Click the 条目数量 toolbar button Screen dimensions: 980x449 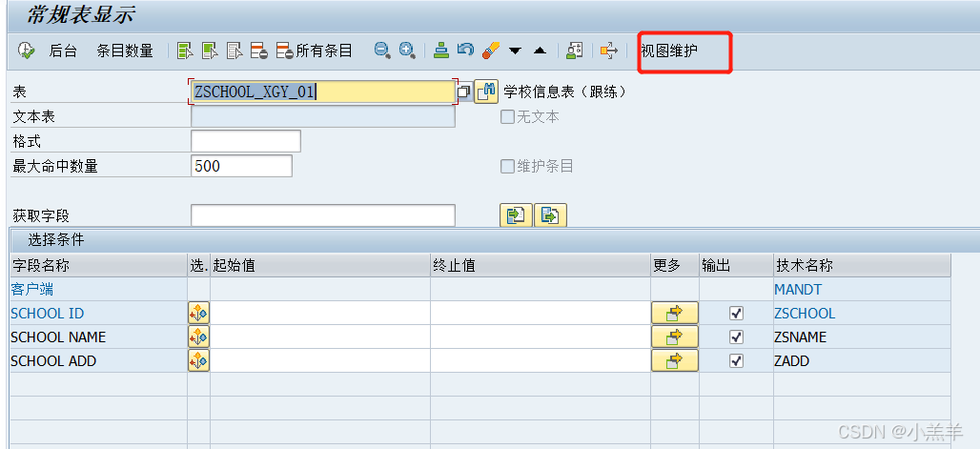point(125,51)
